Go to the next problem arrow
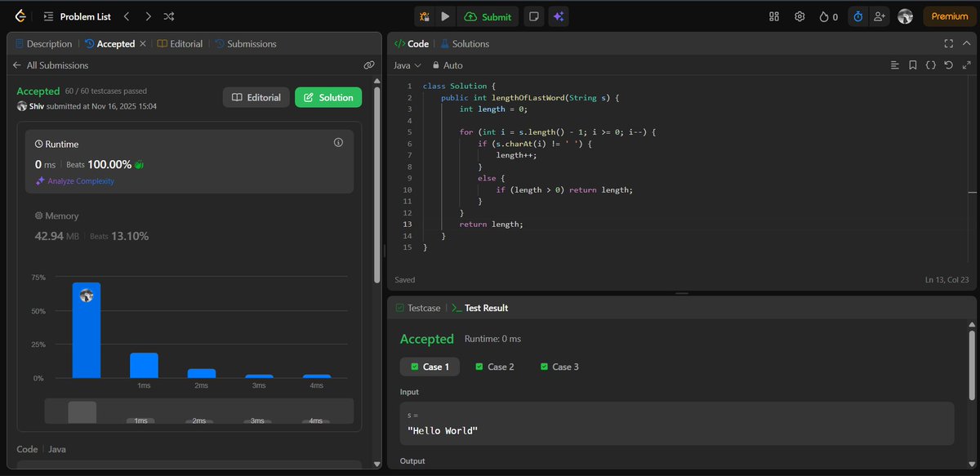Screen dimensions: 980x476 coord(148,16)
